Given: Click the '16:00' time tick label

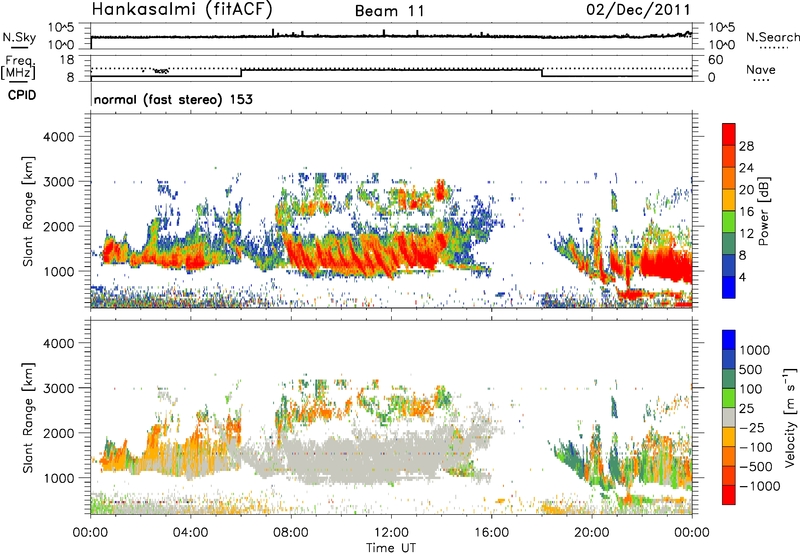Looking at the screenshot, I should [491, 533].
